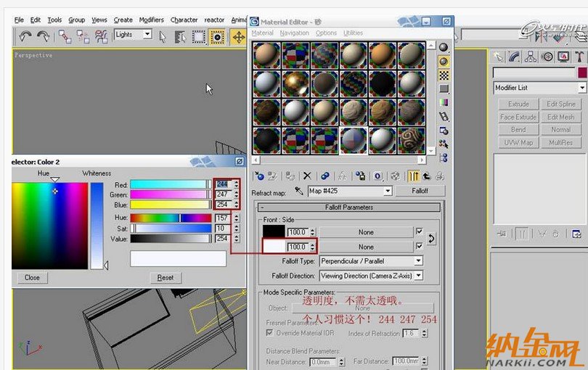Screen dimensions: 588x370
Task: Click the Undo arrow in main toolbar
Action: tap(26, 36)
